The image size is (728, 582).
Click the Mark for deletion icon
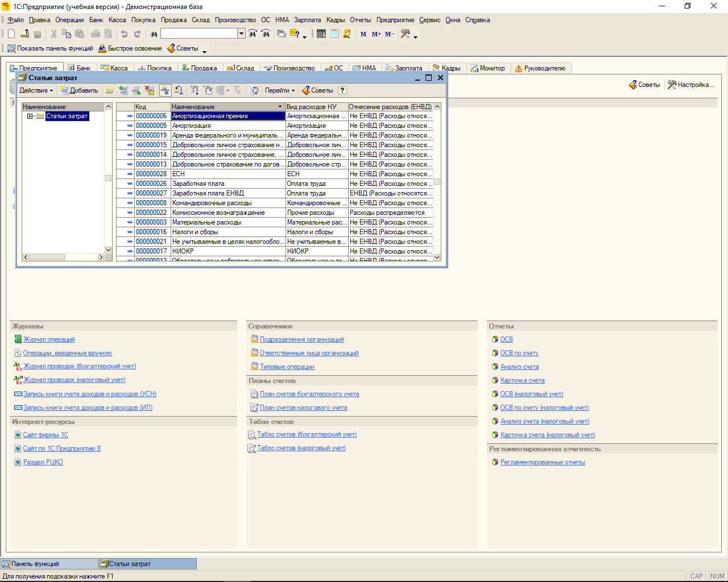[150, 90]
